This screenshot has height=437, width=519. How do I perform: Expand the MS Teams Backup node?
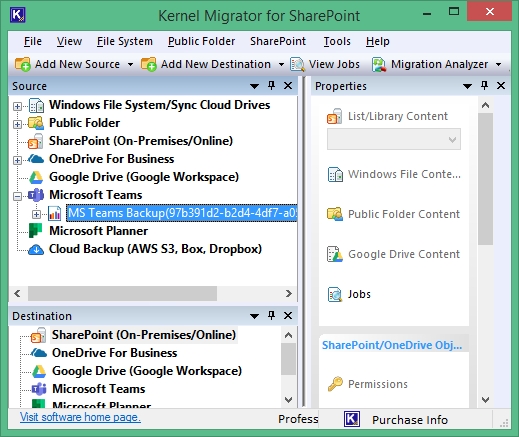point(36,214)
